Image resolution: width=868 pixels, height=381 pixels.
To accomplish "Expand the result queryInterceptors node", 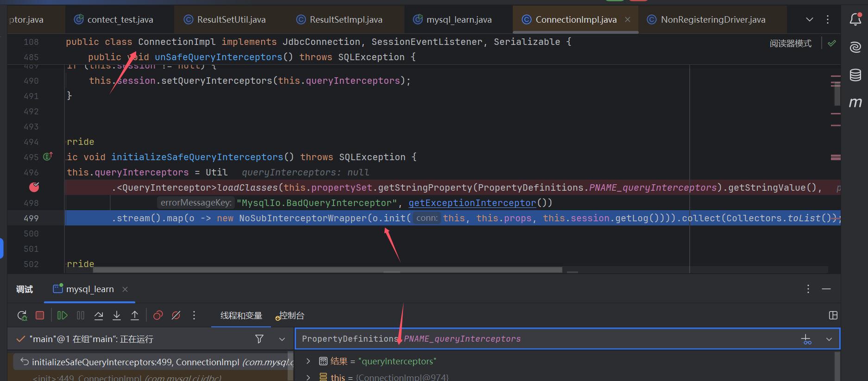I will tap(308, 361).
